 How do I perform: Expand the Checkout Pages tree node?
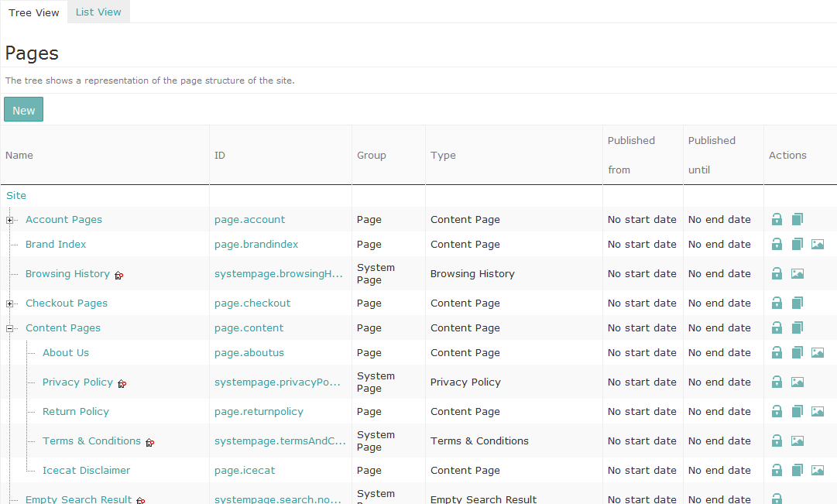point(9,303)
